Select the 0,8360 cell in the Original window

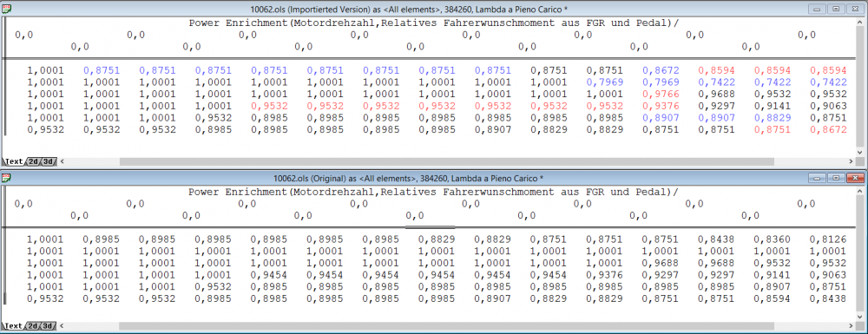[x=773, y=239]
